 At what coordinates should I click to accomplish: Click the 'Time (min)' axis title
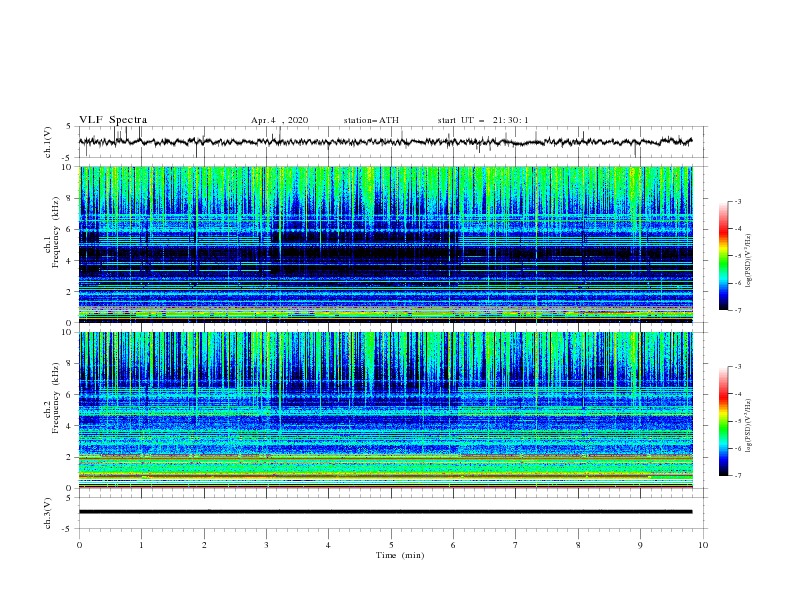[400, 555]
